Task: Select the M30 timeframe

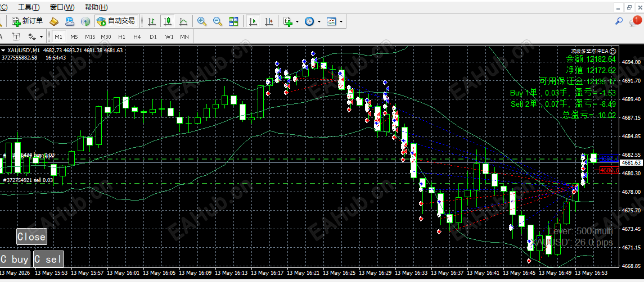Action: pyautogui.click(x=106, y=37)
